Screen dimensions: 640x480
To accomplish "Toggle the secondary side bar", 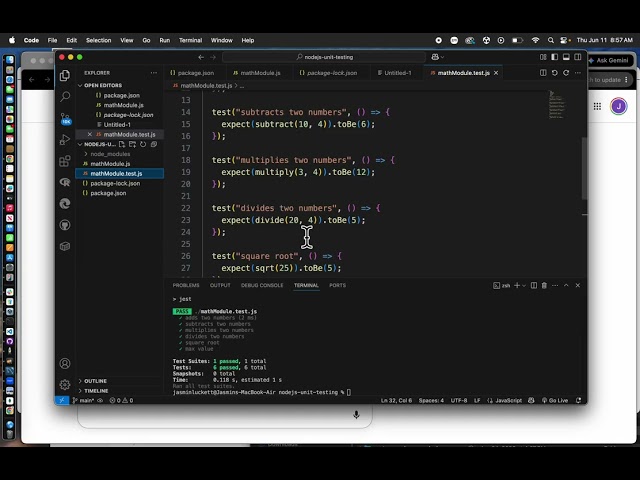I will click(578, 57).
